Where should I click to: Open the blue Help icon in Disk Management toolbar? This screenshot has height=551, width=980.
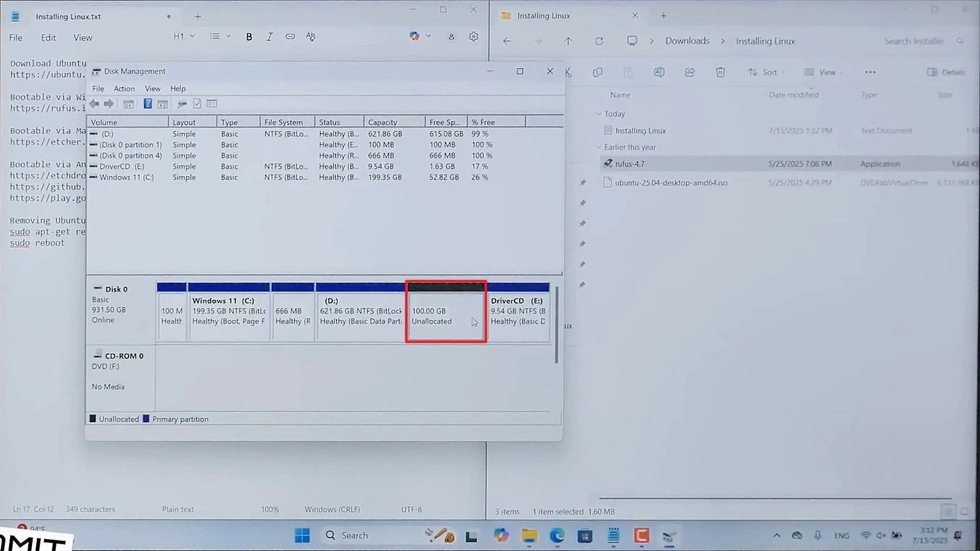tap(148, 104)
